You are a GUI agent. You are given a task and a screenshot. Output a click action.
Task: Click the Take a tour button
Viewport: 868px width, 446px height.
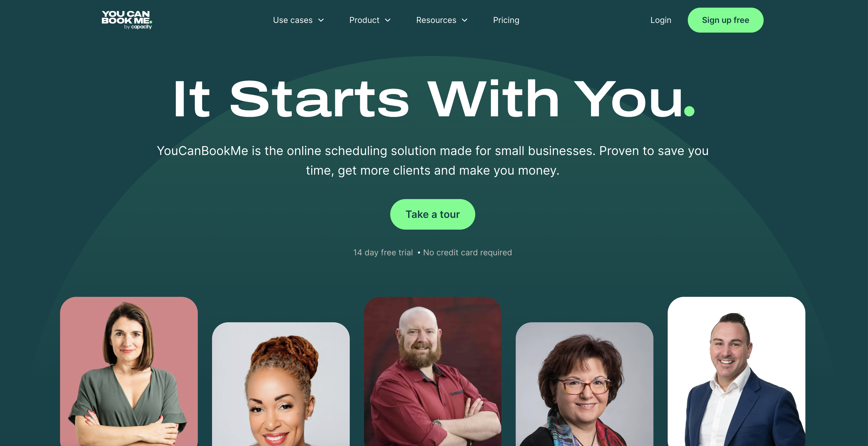point(433,214)
